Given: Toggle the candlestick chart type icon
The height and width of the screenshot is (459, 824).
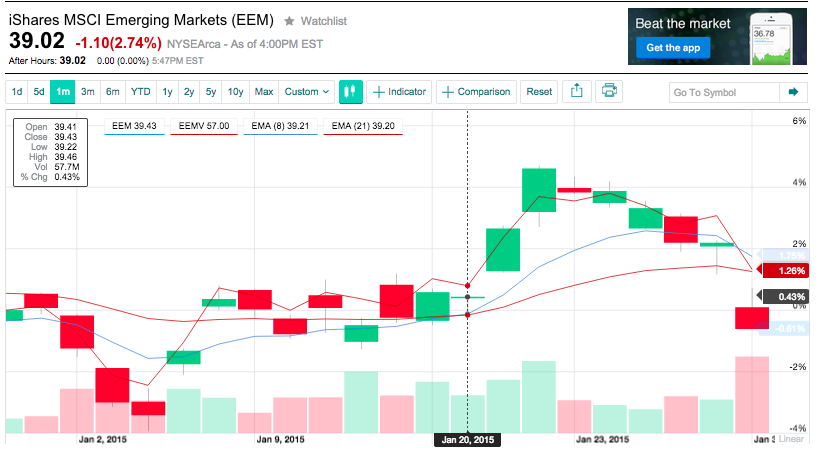Looking at the screenshot, I should pyautogui.click(x=351, y=92).
